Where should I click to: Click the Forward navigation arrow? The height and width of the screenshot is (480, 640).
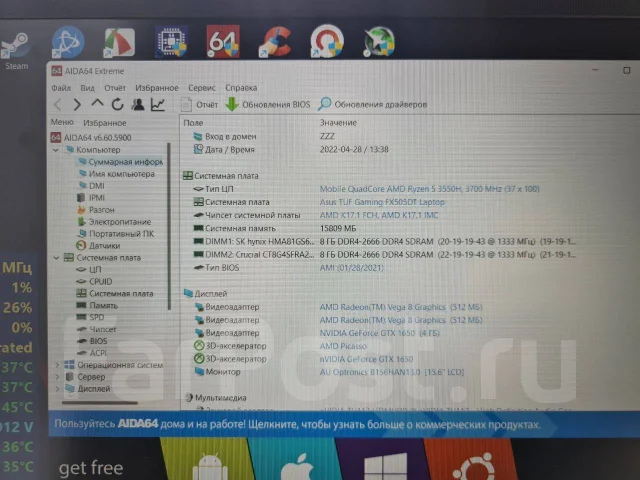pyautogui.click(x=77, y=105)
